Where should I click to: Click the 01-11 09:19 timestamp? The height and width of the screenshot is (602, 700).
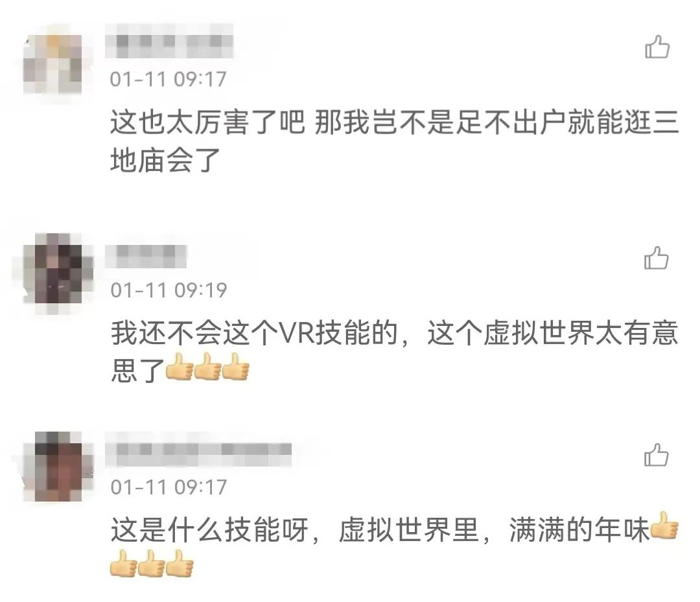[x=169, y=290]
